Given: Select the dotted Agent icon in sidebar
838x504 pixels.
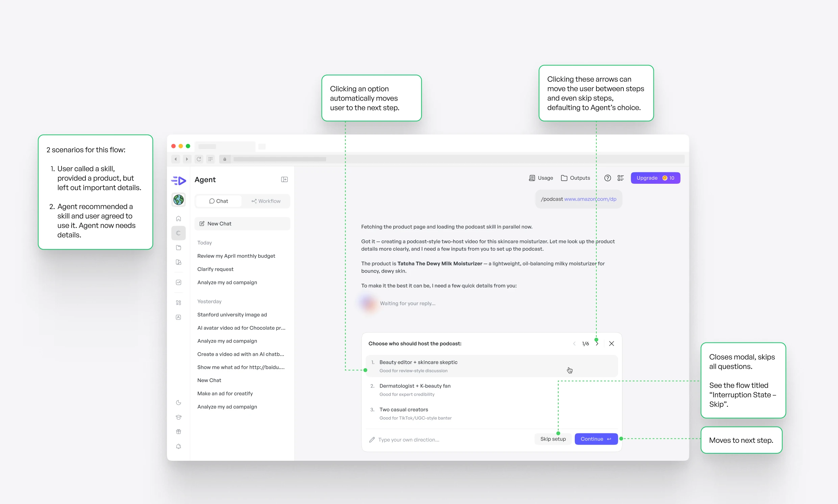Looking at the screenshot, I should click(x=179, y=233).
